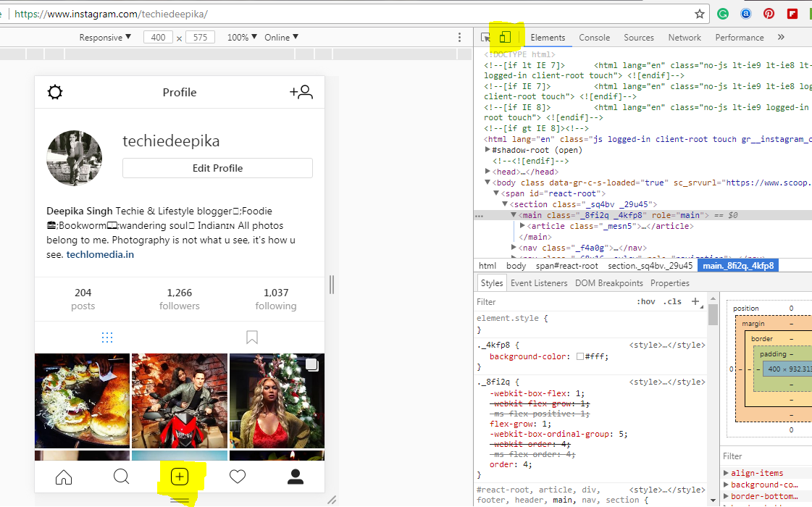The image size is (812, 507).
Task: Open profile person icon in bottom nav
Action: point(296,477)
